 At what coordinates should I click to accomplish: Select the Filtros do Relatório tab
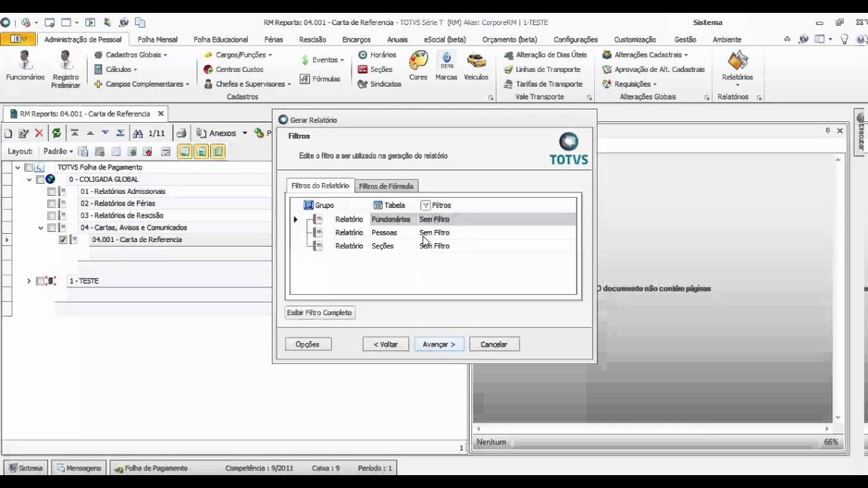tap(320, 185)
